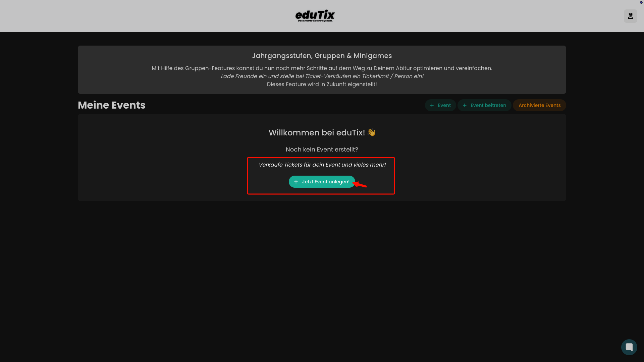Click the Lade Freunde ein italic line

pyautogui.click(x=322, y=76)
